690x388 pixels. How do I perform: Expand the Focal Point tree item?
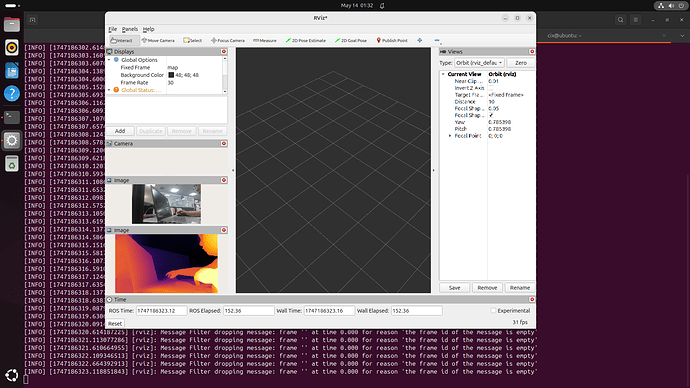click(x=450, y=136)
